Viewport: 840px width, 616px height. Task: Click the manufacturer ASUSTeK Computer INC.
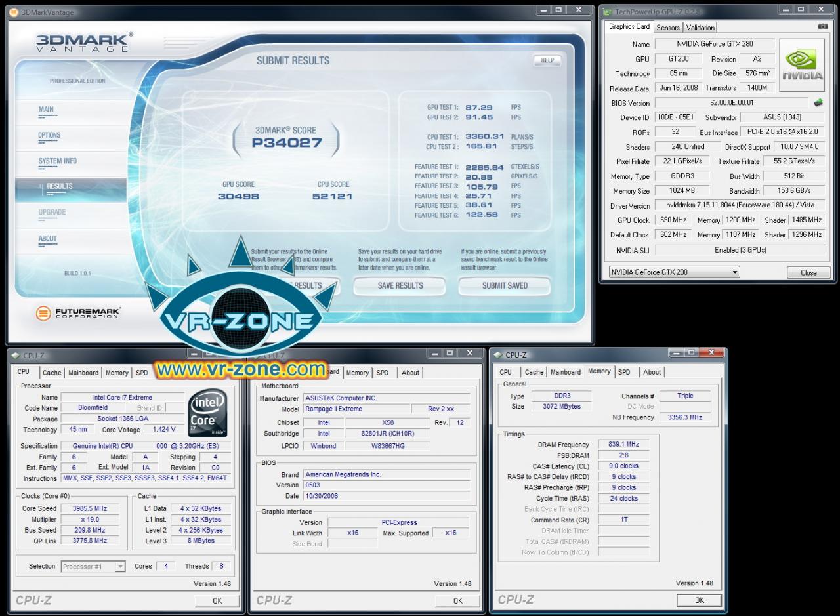pyautogui.click(x=387, y=398)
